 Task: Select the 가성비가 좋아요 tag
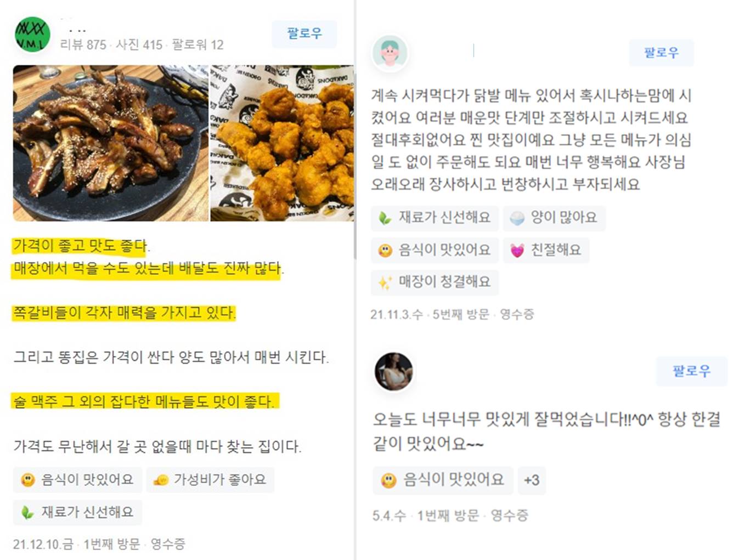coord(210,479)
